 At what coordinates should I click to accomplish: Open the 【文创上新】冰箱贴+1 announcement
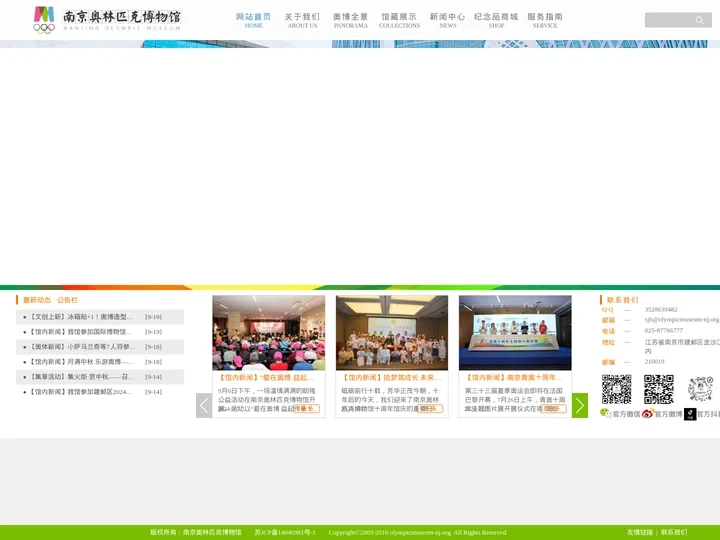pos(81,317)
